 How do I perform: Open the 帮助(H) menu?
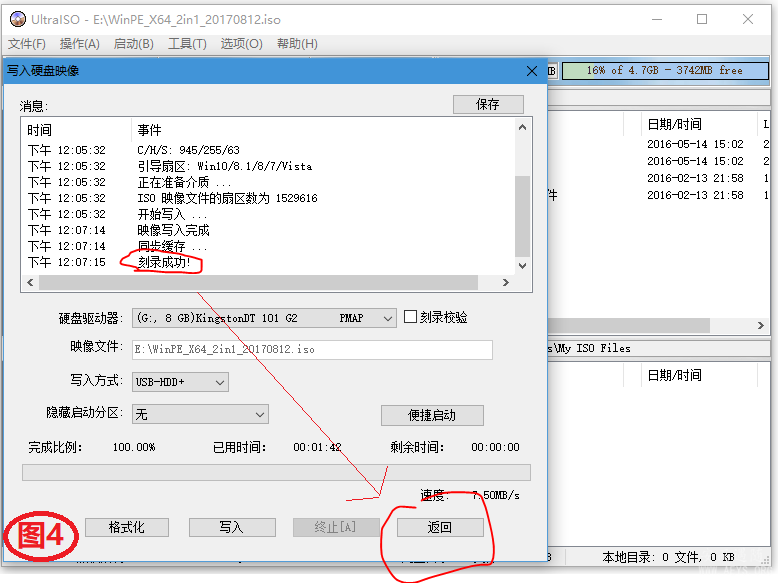pos(297,44)
